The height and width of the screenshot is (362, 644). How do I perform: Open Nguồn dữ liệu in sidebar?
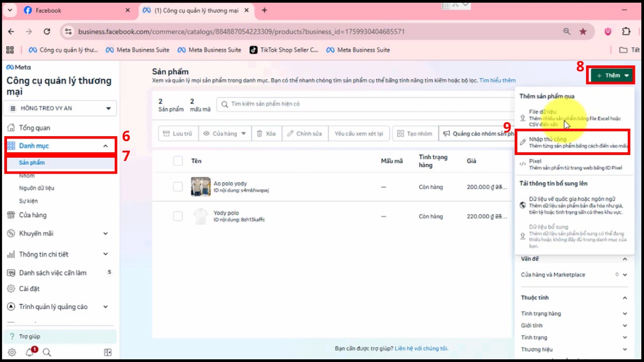point(36,188)
